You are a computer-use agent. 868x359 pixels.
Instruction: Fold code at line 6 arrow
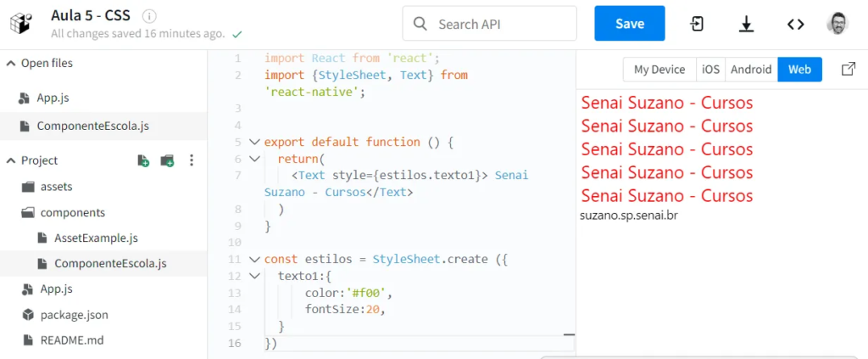coord(254,159)
